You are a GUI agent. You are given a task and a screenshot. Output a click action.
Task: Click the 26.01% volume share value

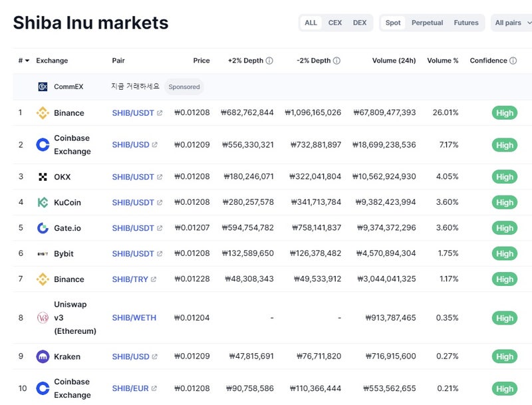(x=446, y=112)
